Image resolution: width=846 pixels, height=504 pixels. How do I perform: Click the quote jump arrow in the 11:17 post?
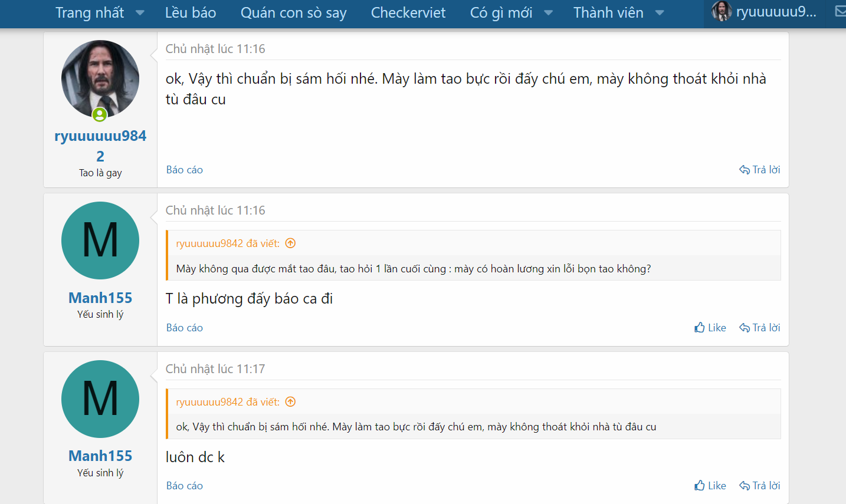(x=290, y=402)
